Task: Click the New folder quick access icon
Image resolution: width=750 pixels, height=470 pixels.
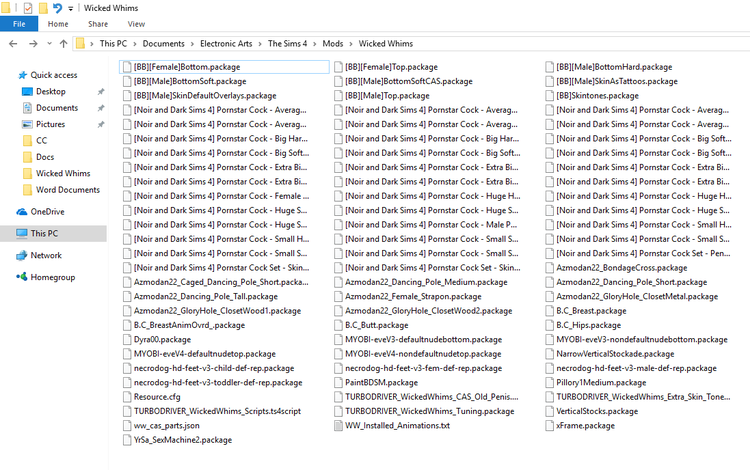Action: (43, 8)
